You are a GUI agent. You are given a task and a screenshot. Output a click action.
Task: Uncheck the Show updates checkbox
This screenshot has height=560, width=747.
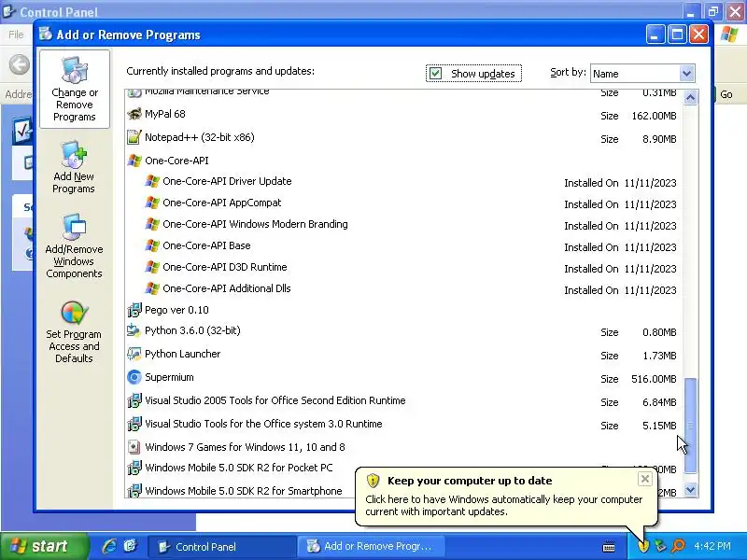(435, 74)
